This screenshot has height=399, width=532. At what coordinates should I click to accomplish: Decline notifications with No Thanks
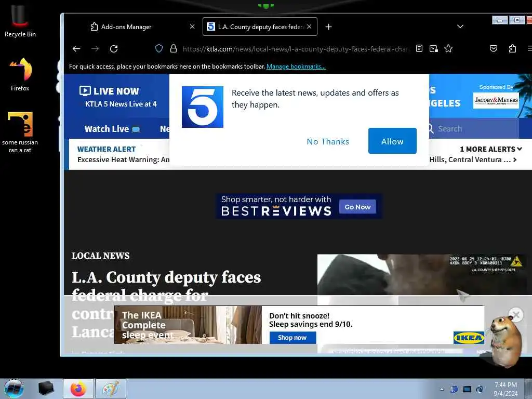point(328,141)
